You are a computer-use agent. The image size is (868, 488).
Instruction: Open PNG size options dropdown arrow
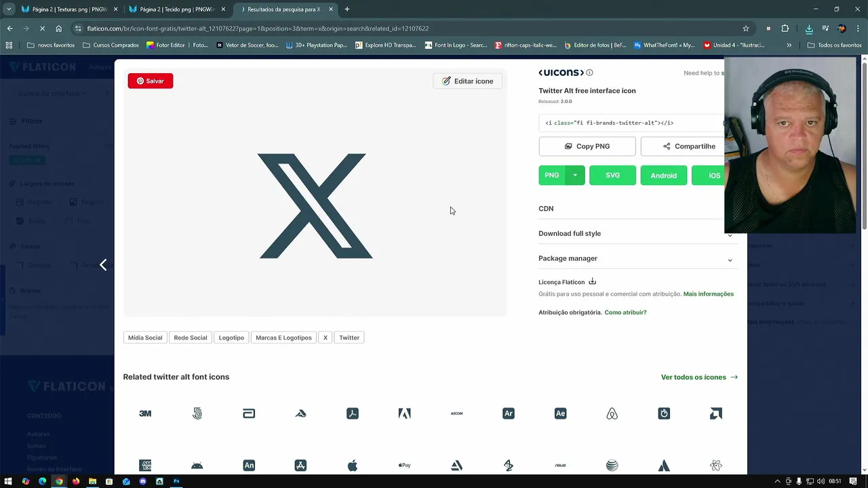click(x=575, y=176)
